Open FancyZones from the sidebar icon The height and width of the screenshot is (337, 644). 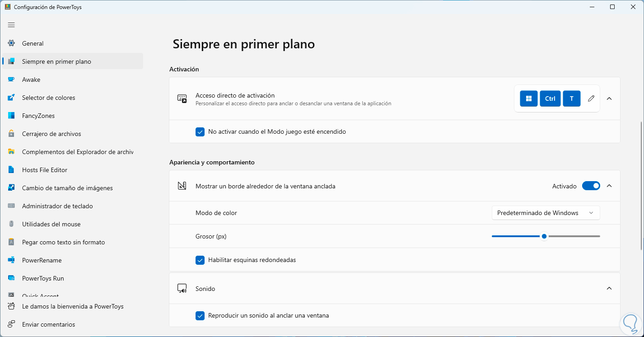[x=12, y=116]
